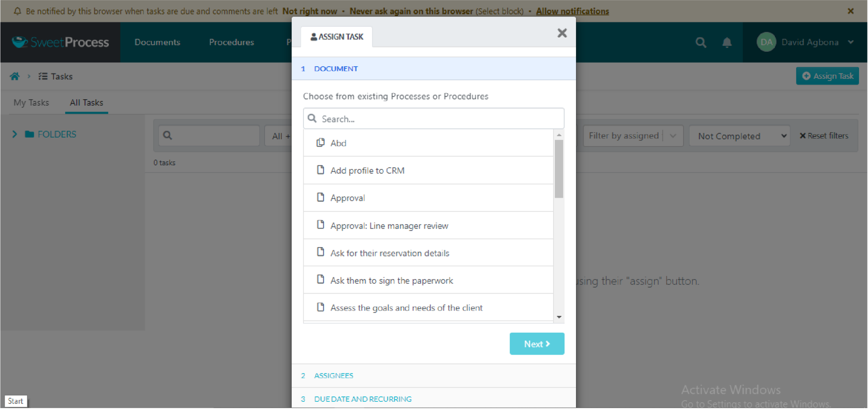The image size is (868, 409).
Task: Dismiss the notification banner with X
Action: click(x=851, y=11)
